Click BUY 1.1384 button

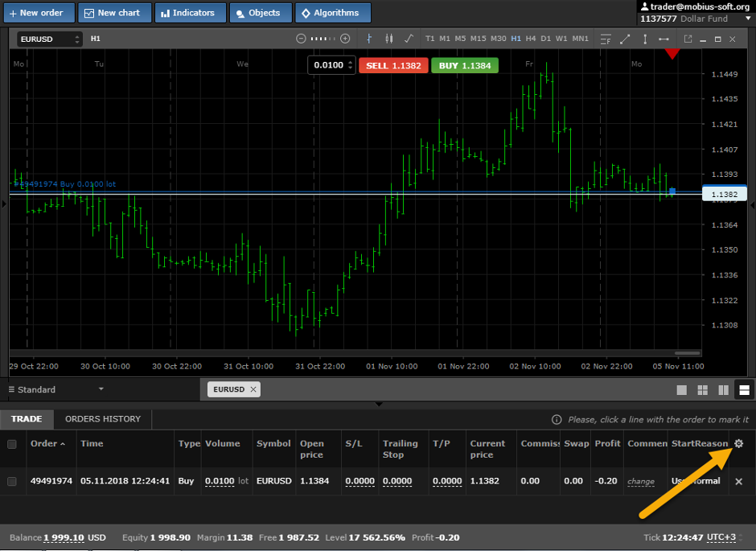click(465, 66)
